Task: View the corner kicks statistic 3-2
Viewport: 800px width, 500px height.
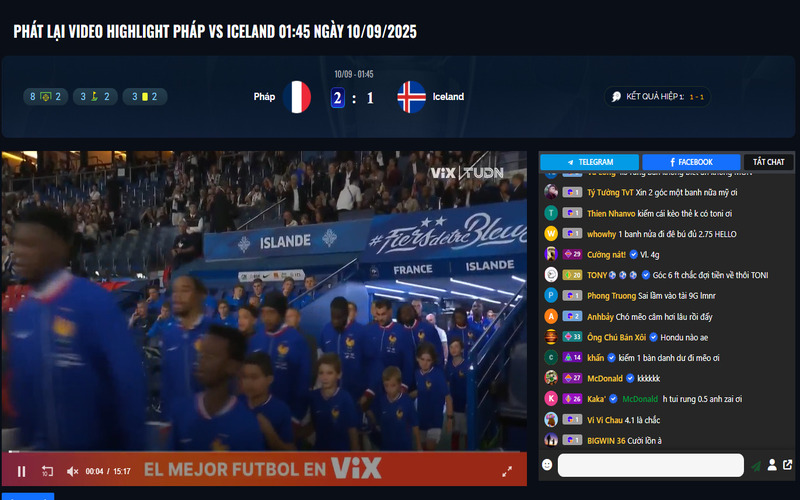Action: (95, 96)
